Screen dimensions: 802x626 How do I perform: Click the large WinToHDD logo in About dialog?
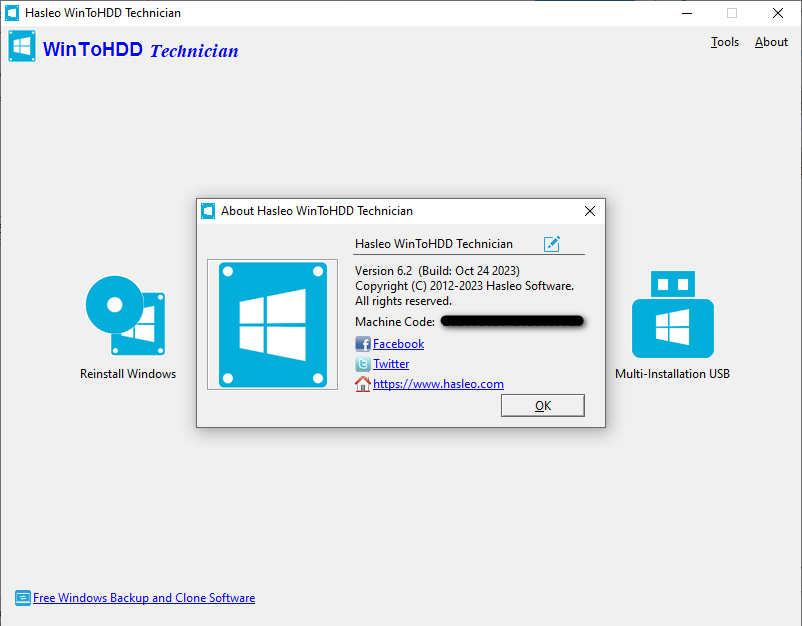click(273, 325)
